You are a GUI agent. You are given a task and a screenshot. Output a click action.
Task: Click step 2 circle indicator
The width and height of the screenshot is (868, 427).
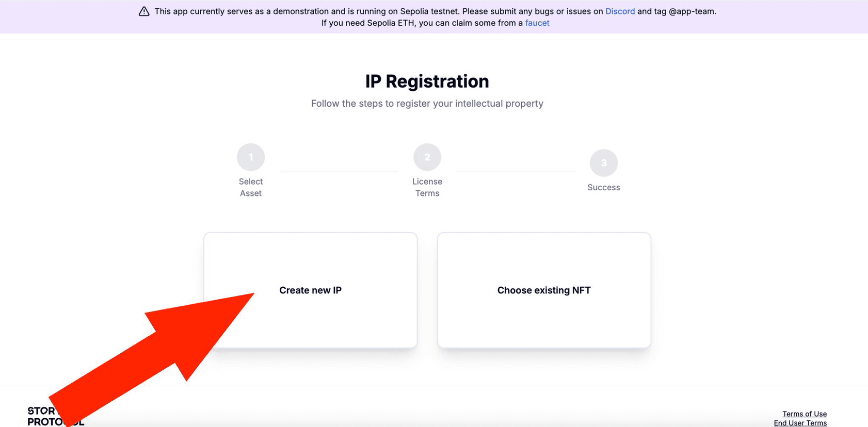tap(427, 157)
